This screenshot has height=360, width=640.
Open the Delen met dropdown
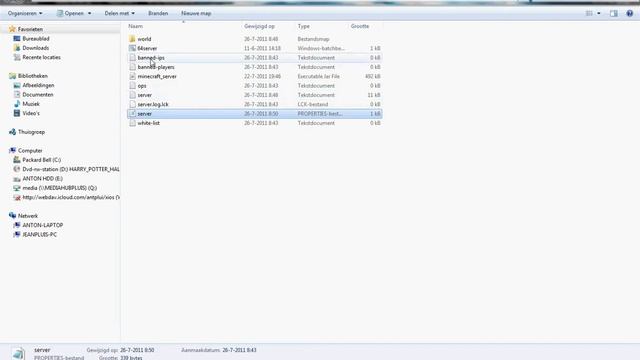pyautogui.click(x=119, y=13)
